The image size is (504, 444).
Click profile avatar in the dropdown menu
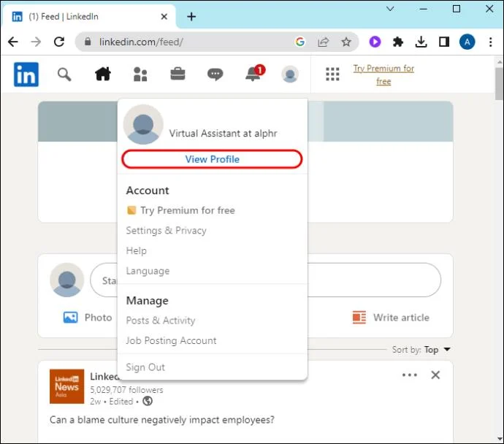pyautogui.click(x=143, y=124)
